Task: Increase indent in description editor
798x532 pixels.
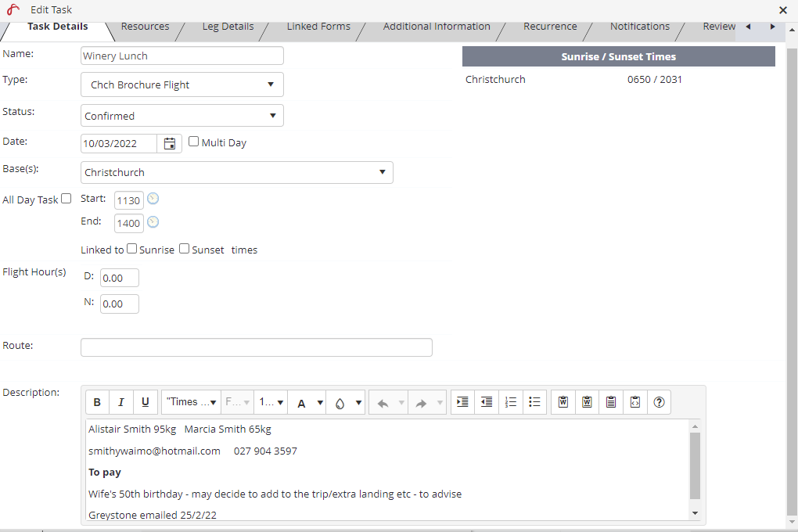Action: [x=462, y=402]
